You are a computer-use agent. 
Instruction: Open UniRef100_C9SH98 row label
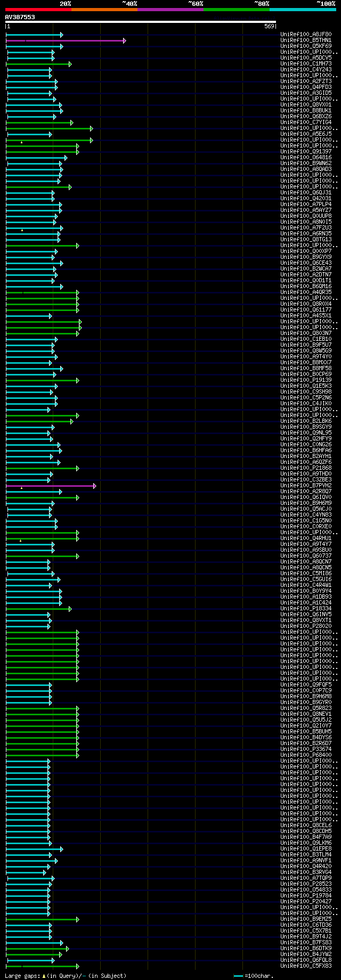[x=306, y=392]
